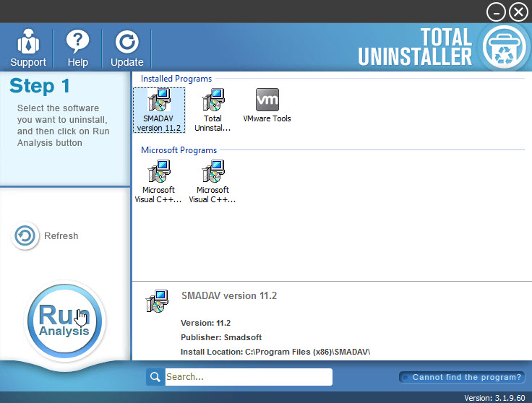
Task: Click the SMADAV icon in details panel
Action: click(x=157, y=301)
